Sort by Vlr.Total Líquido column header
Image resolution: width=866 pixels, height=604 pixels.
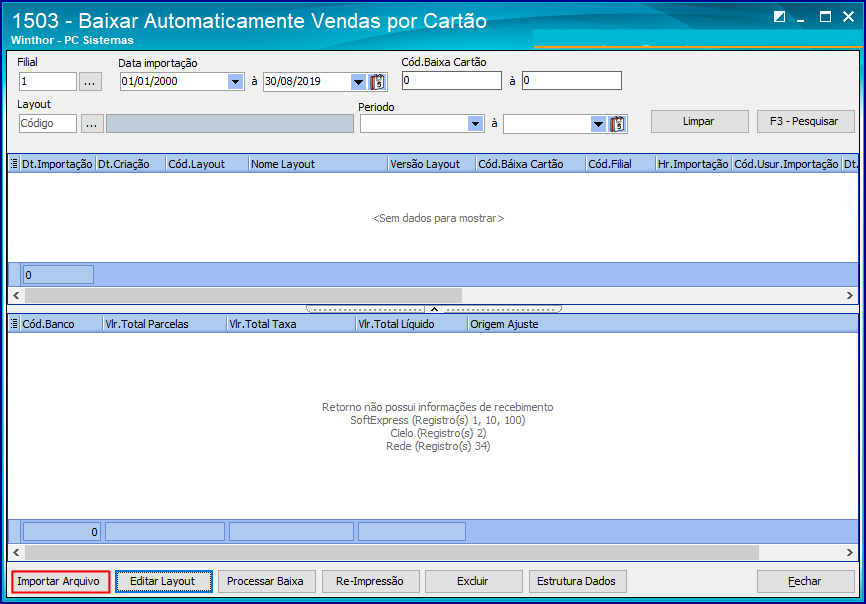point(412,324)
